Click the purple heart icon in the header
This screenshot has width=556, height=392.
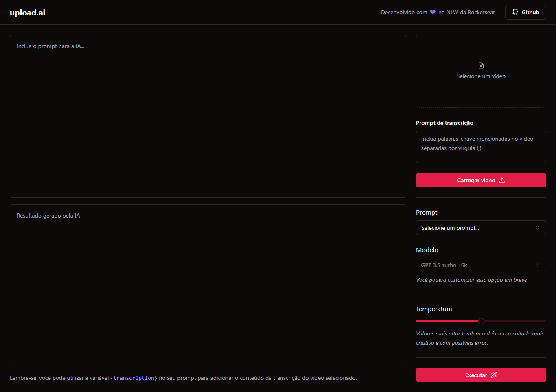pyautogui.click(x=433, y=12)
